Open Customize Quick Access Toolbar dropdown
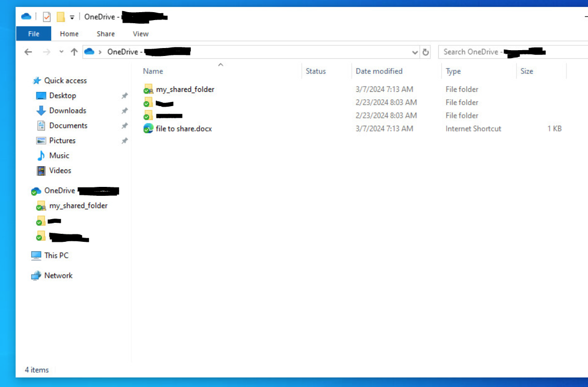Image resolution: width=588 pixels, height=387 pixels. (72, 17)
